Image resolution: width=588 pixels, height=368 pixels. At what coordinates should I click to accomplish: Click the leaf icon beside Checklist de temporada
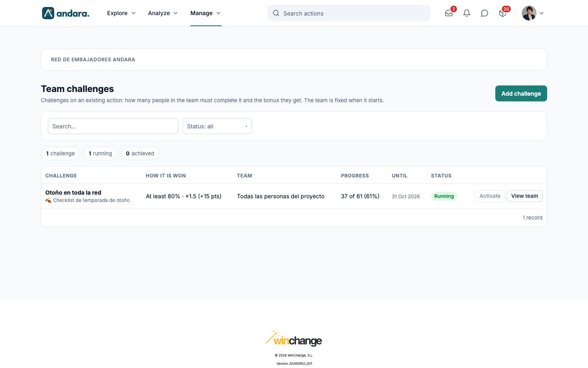click(48, 200)
